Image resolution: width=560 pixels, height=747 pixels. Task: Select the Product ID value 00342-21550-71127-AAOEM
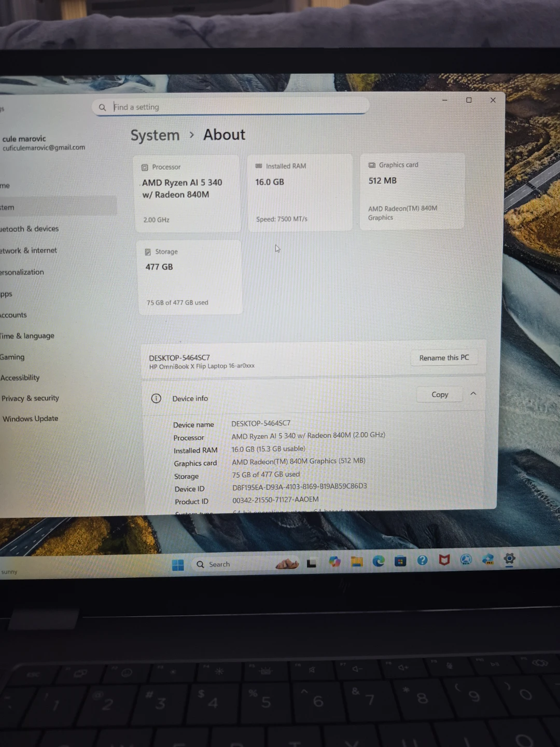pyautogui.click(x=275, y=500)
